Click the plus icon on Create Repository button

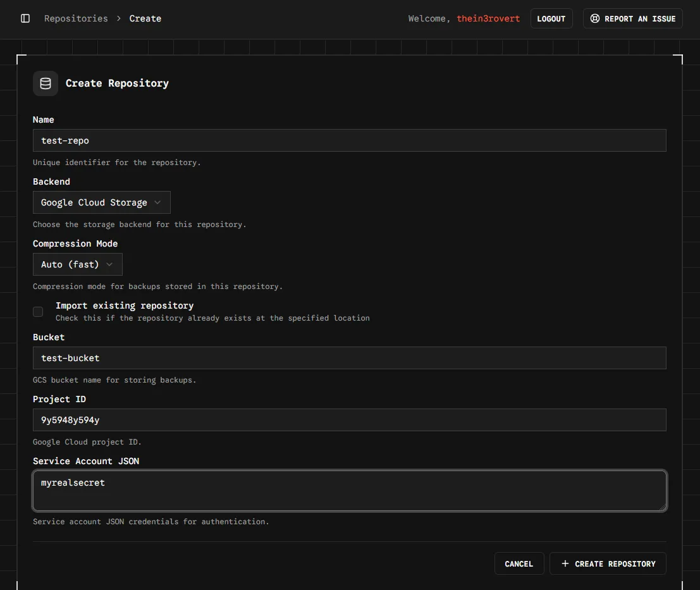pos(565,563)
